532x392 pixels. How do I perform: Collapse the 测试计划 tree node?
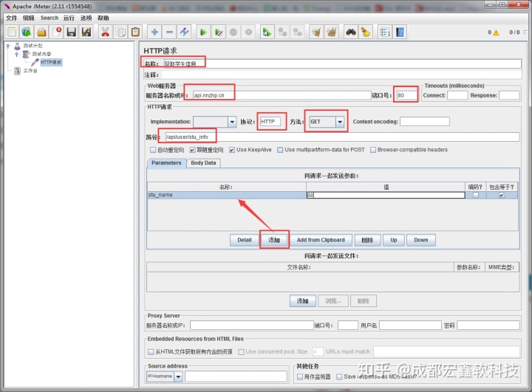[x=8, y=46]
